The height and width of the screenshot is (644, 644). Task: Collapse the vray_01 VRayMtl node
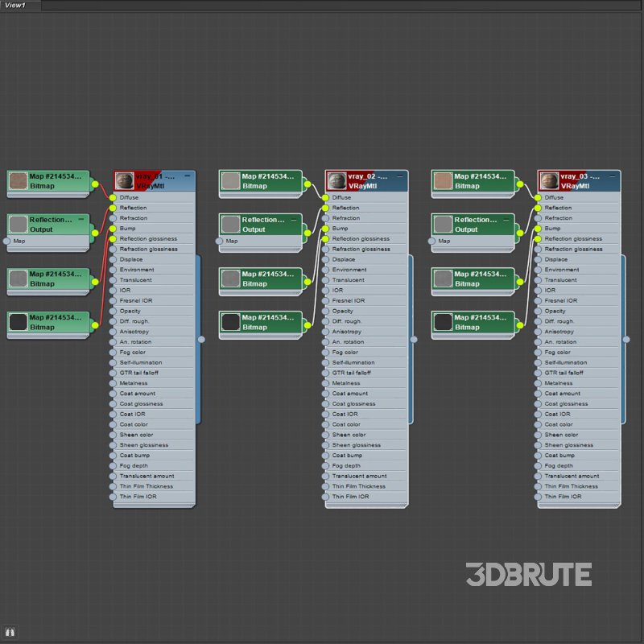188,175
